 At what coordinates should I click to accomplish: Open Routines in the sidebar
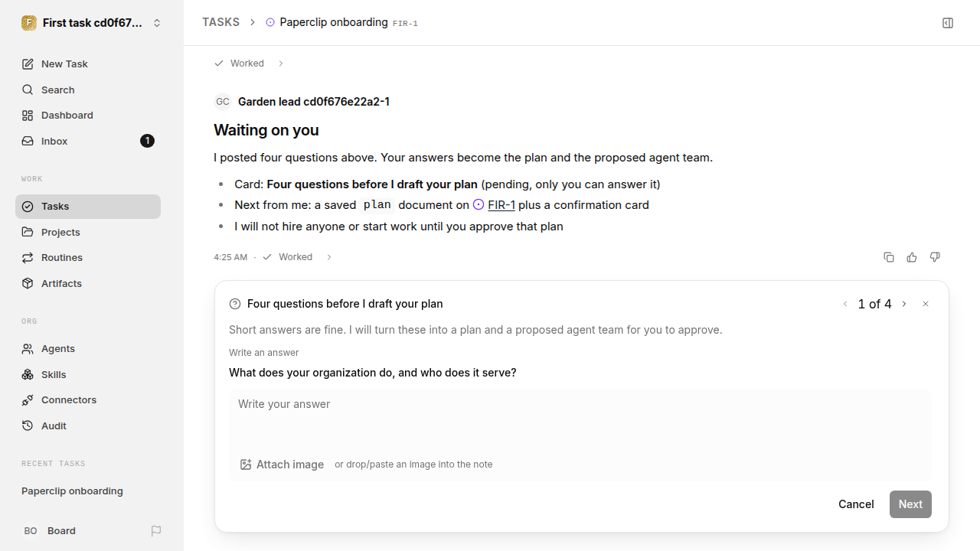click(88, 257)
